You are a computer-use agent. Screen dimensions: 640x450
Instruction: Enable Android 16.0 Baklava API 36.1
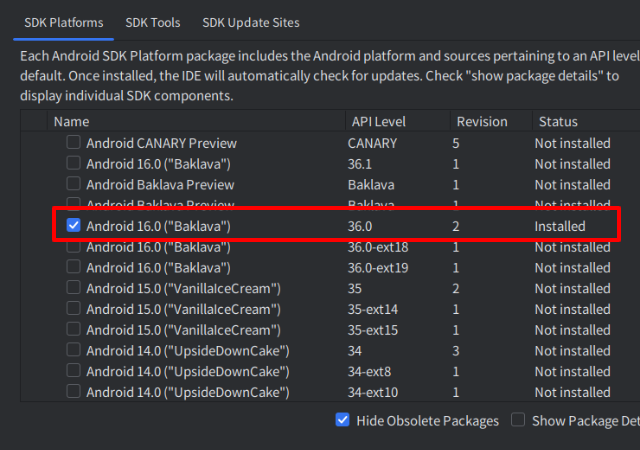pyautogui.click(x=74, y=164)
